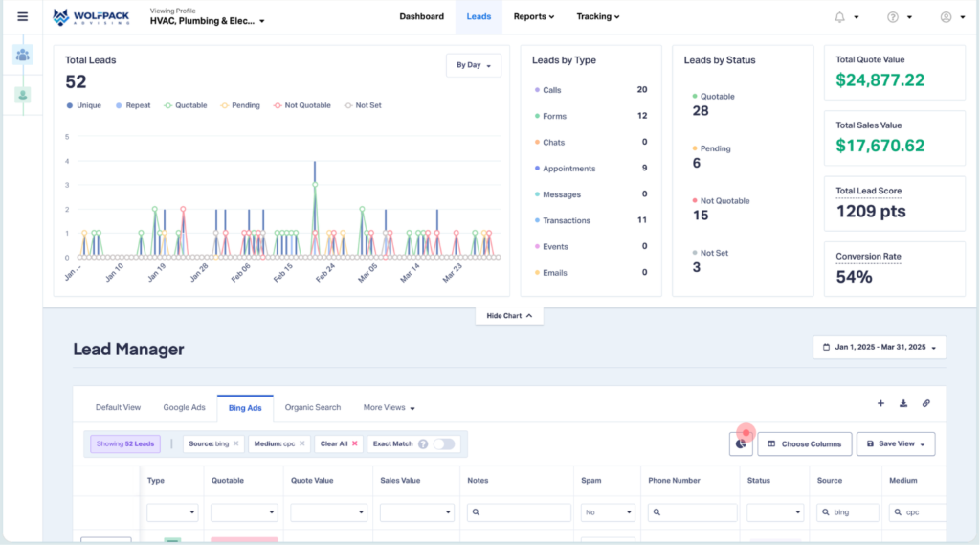Viewport: 980px width, 545px height.
Task: Click Exact Match help question icon
Action: click(423, 443)
